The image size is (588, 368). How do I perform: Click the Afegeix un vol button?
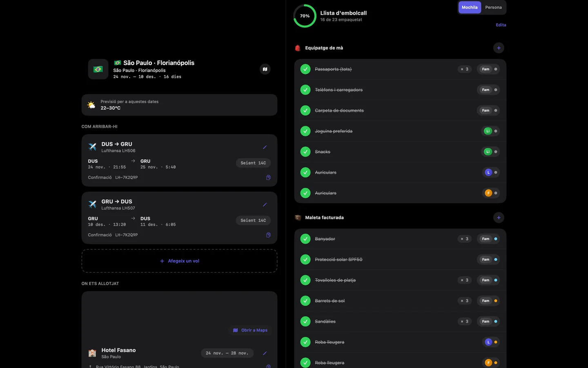pos(180,261)
